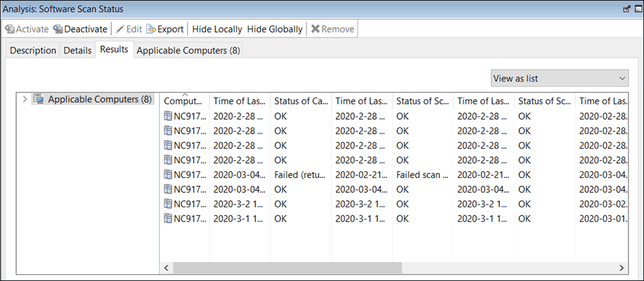Switch to the Description tab
The height and width of the screenshot is (281, 644).
click(33, 51)
